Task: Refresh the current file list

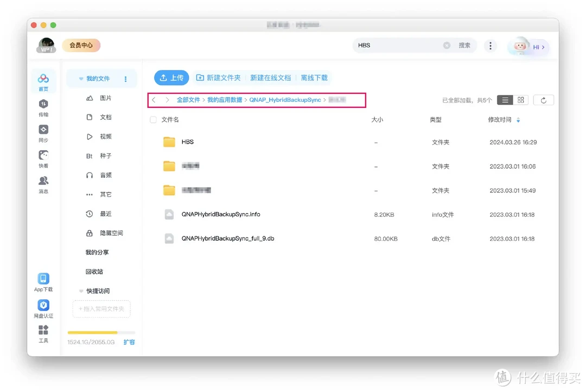Action: [x=543, y=100]
